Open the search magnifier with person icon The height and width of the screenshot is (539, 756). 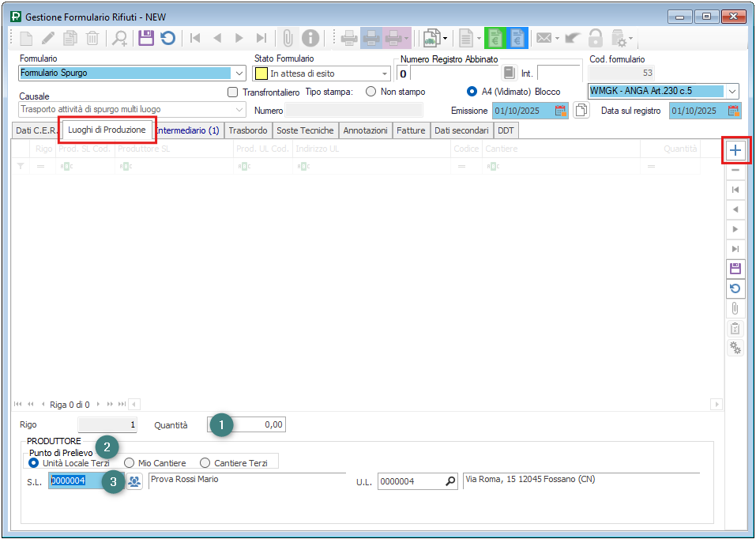coord(120,38)
